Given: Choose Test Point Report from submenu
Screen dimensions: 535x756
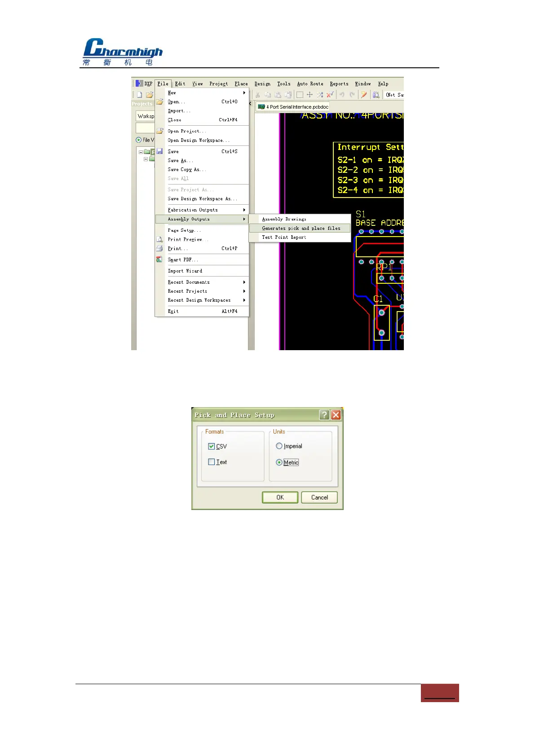Looking at the screenshot, I should (x=300, y=237).
